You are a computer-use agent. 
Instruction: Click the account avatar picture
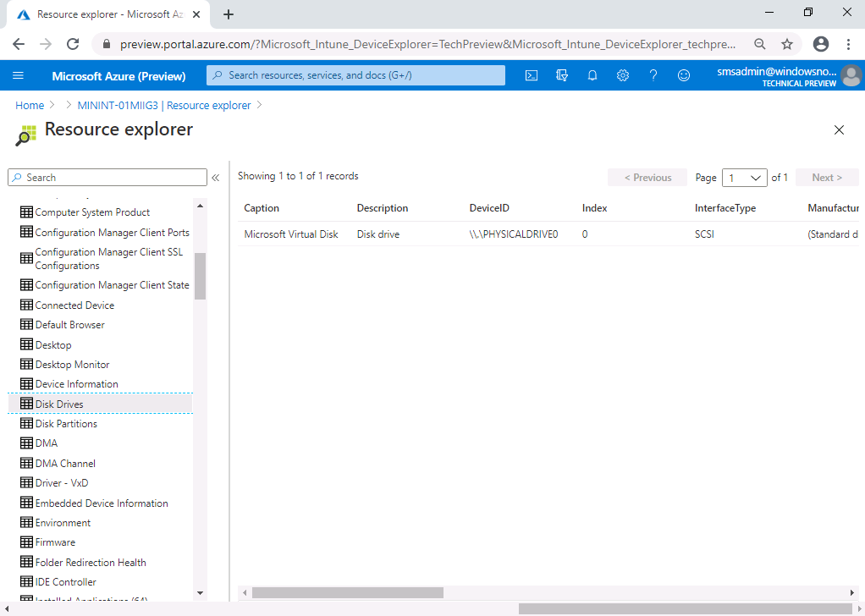tap(851, 76)
